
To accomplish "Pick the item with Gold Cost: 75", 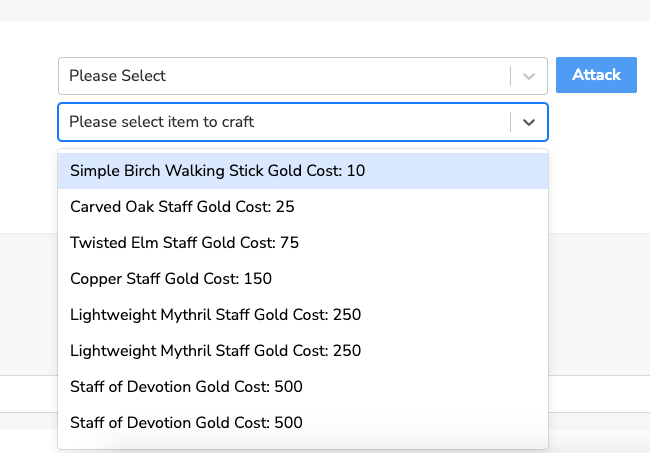I will coord(303,243).
